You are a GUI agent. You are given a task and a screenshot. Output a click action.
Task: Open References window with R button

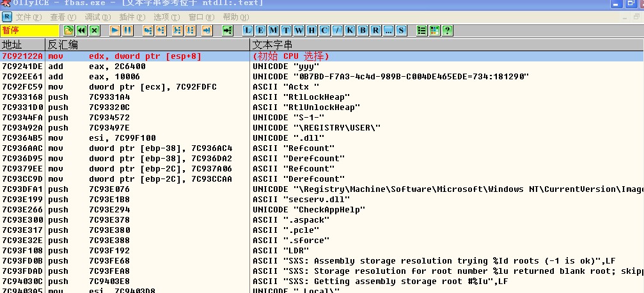pos(375,31)
